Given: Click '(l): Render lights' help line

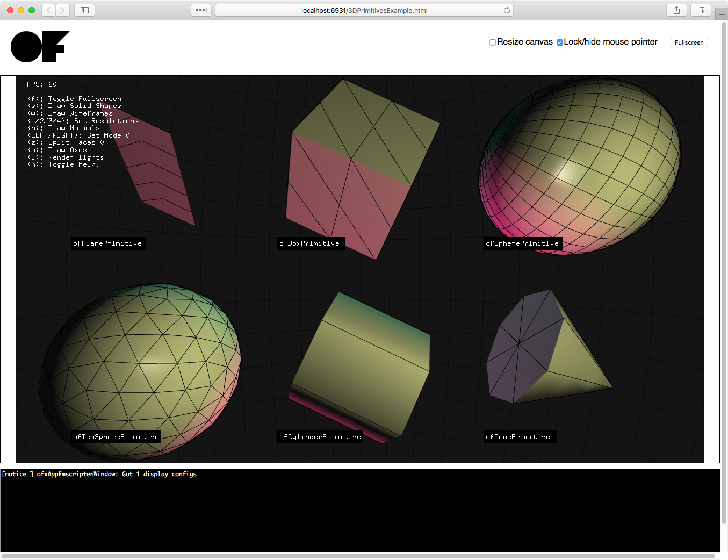Looking at the screenshot, I should click(x=66, y=157).
